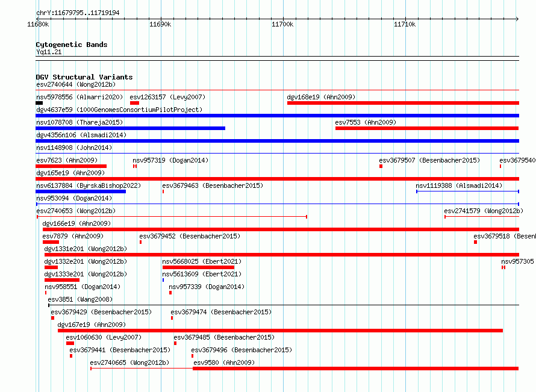Viewport: 536px width, 392px height.
Task: Click the 11700k ruler position label
Action: tap(282, 24)
